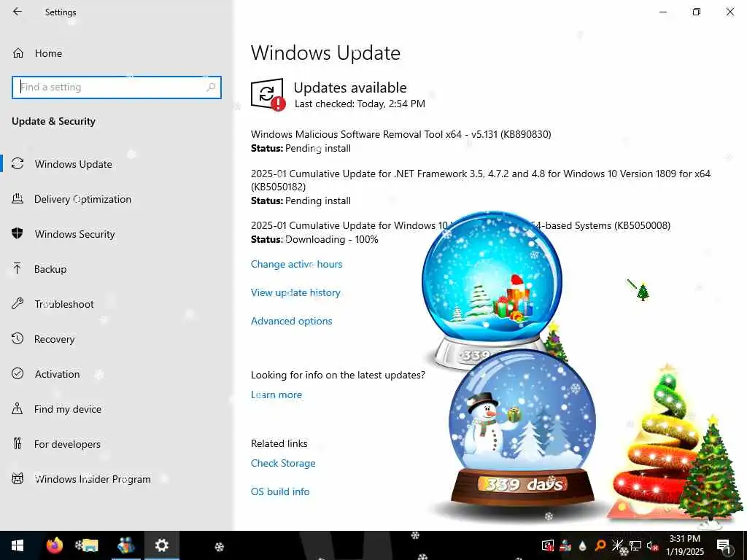Click the 'Downloading - 100%' status text
Screen dimensions: 747x560
pyautogui.click(x=332, y=239)
